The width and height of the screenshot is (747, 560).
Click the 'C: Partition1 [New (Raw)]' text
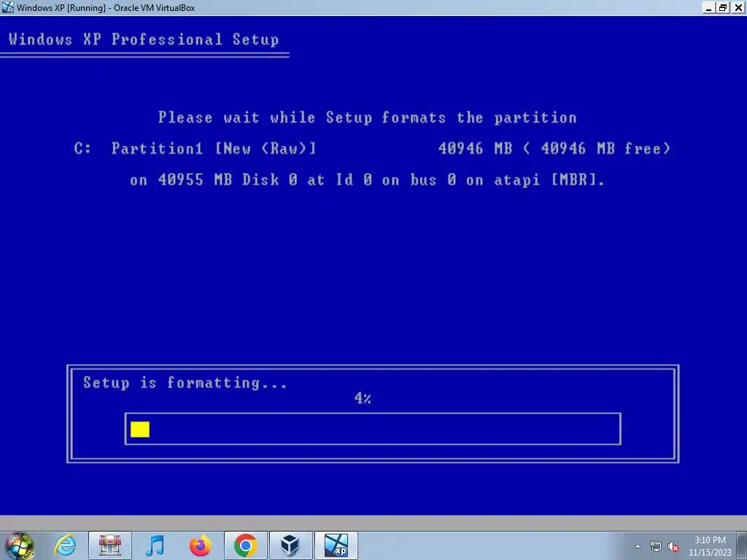[x=196, y=148]
